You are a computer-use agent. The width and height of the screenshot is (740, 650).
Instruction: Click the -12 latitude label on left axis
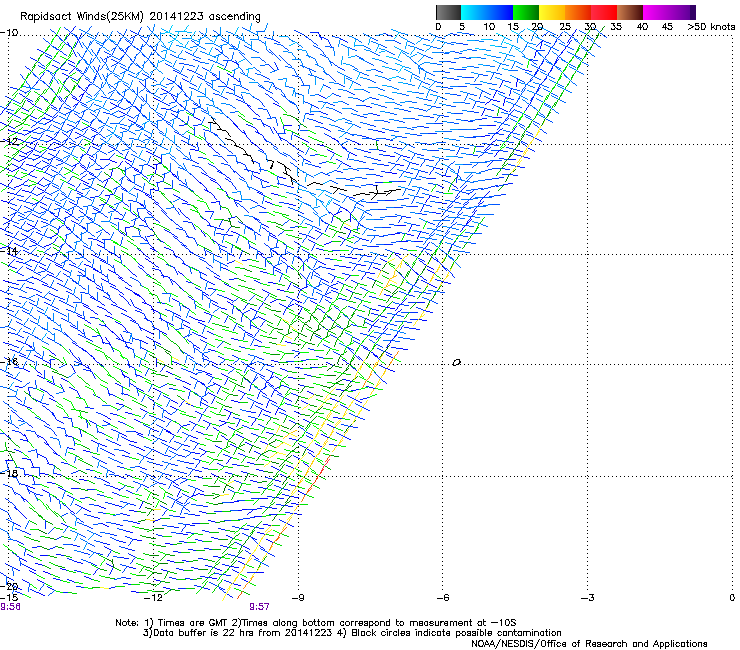click(x=9, y=142)
